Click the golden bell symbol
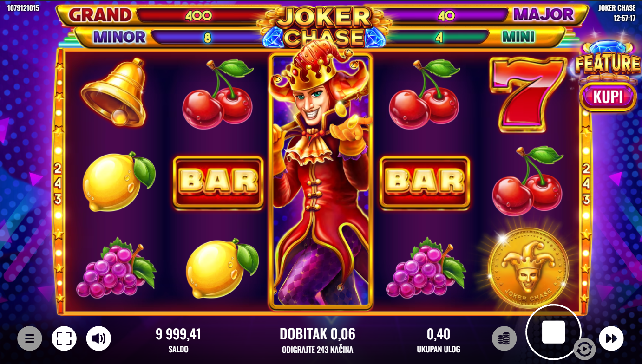Viewport: 642px width, 364px height. pyautogui.click(x=114, y=91)
